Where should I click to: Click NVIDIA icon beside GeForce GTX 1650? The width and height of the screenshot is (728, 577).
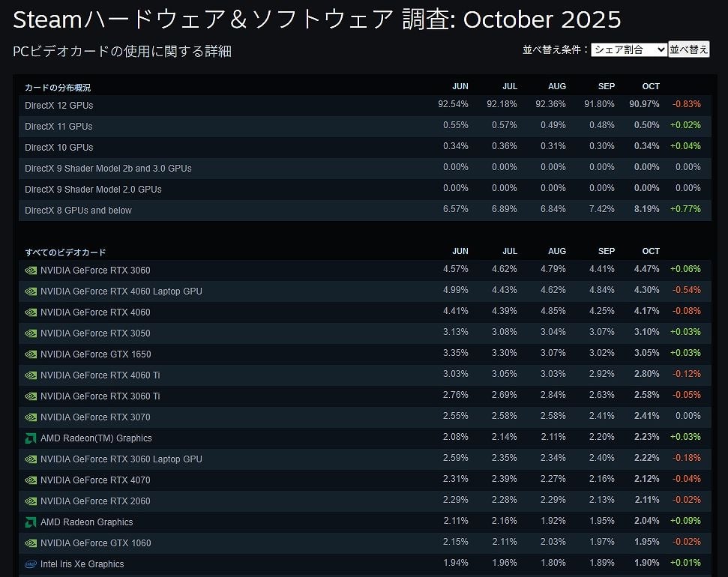tap(31, 354)
